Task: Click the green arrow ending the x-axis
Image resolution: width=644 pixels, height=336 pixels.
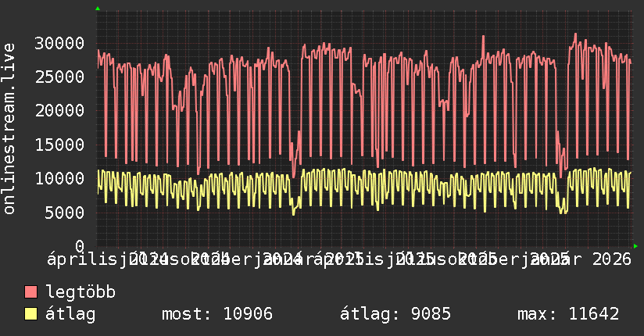Action: pyautogui.click(x=635, y=246)
